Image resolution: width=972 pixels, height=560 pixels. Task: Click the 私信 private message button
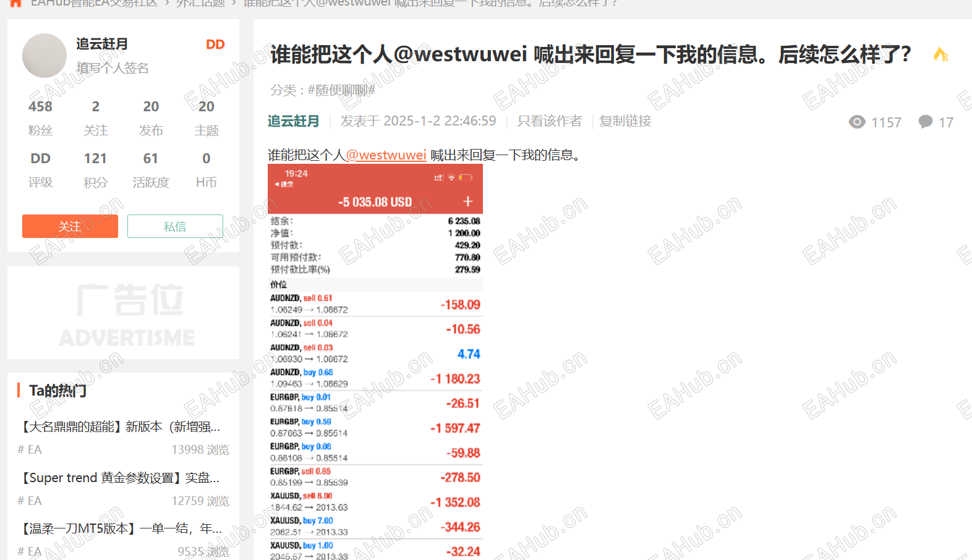(175, 226)
